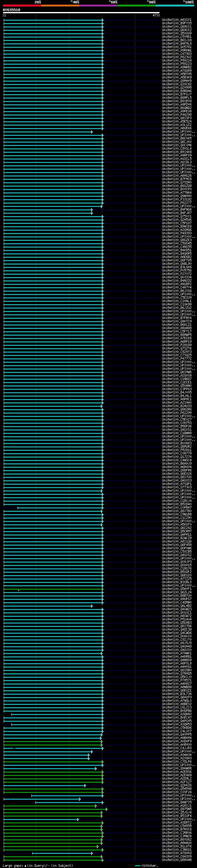Select sequence UniRef100_A7SQP1

(177, 484)
